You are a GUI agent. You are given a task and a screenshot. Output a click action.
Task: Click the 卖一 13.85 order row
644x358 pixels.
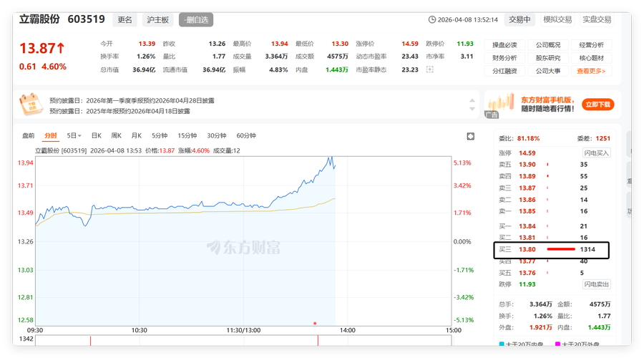click(553, 211)
